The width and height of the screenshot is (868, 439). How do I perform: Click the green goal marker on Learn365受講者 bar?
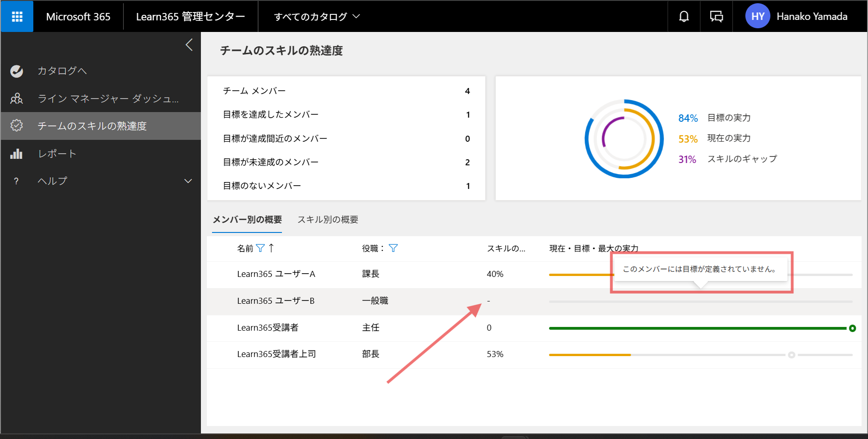[852, 328]
